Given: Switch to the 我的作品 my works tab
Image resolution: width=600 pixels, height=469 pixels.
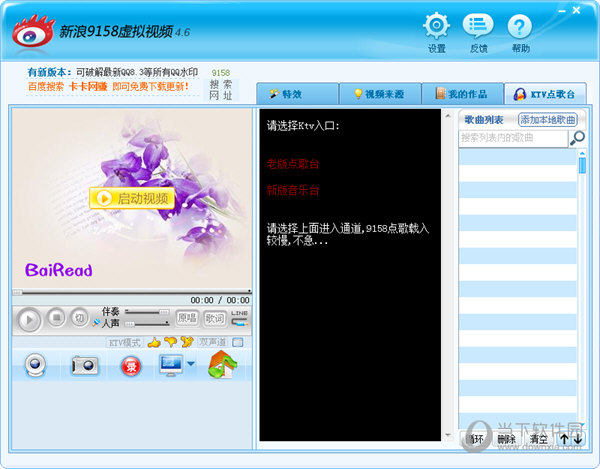Looking at the screenshot, I should pos(462,94).
